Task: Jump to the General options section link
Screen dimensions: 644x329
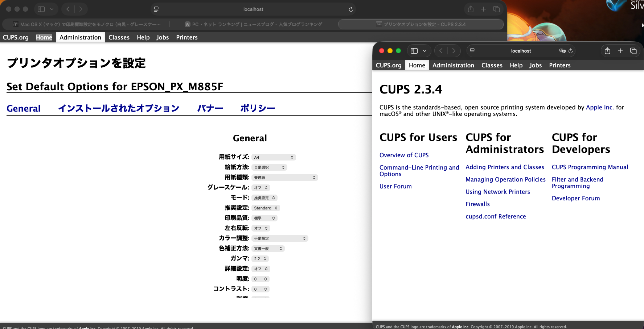Action: (x=24, y=108)
